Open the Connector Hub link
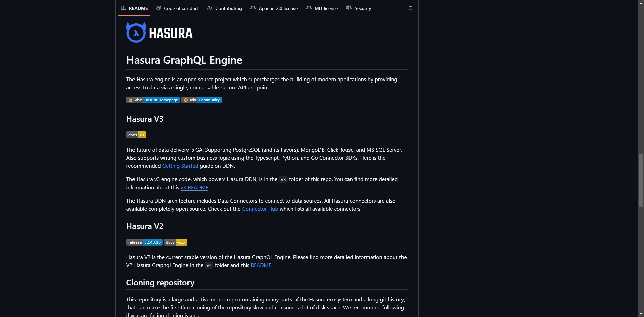Image resolution: width=644 pixels, height=317 pixels. pos(260,209)
